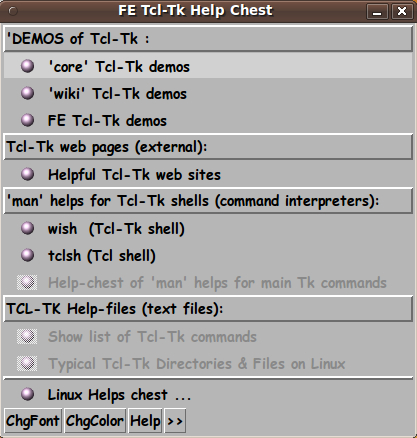Click the greyed bullet for Help-chest of 'man' helps
Viewport: 417px width, 438px height.
click(27, 282)
